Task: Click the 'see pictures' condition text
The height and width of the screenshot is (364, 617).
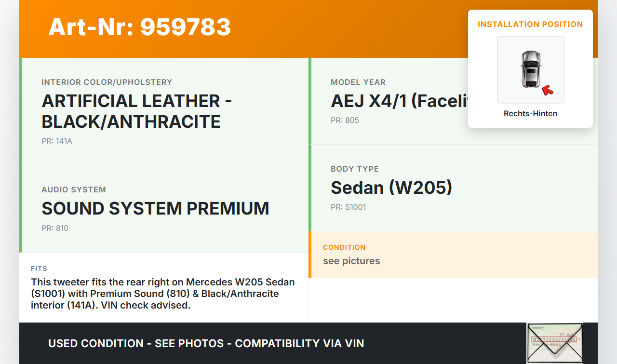Action: 351,261
